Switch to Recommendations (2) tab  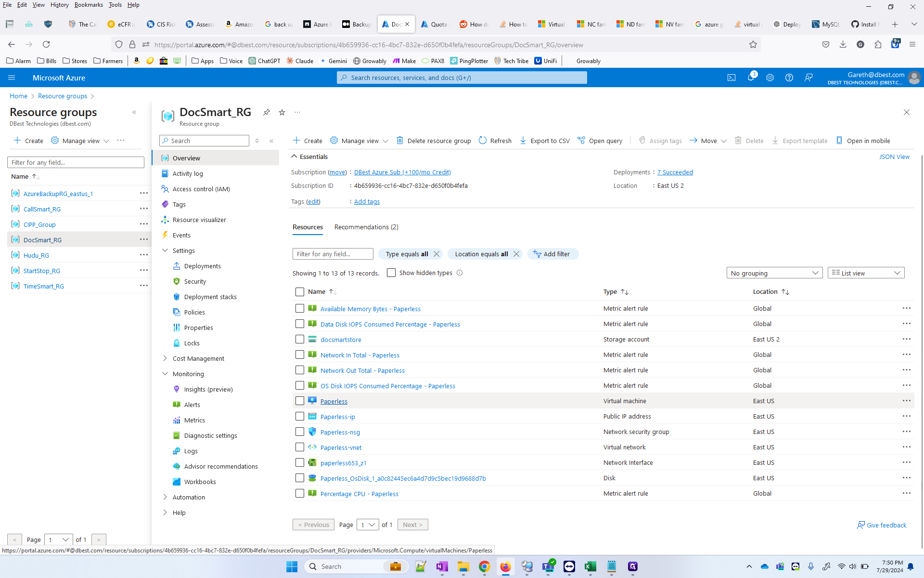pos(366,227)
